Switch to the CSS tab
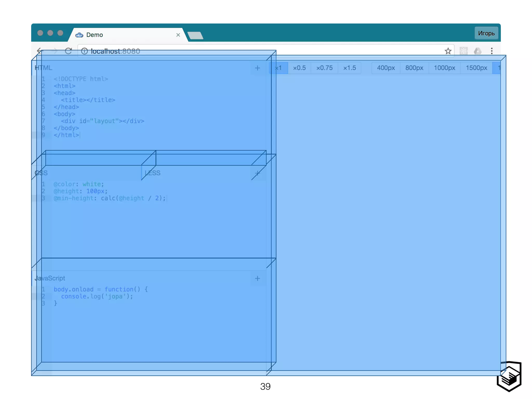The image size is (532, 399). [41, 173]
